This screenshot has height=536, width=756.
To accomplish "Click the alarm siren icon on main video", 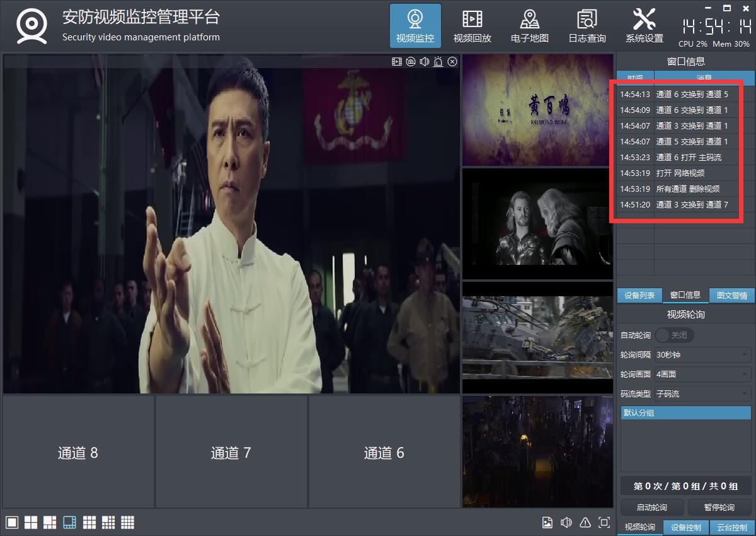I will point(438,62).
